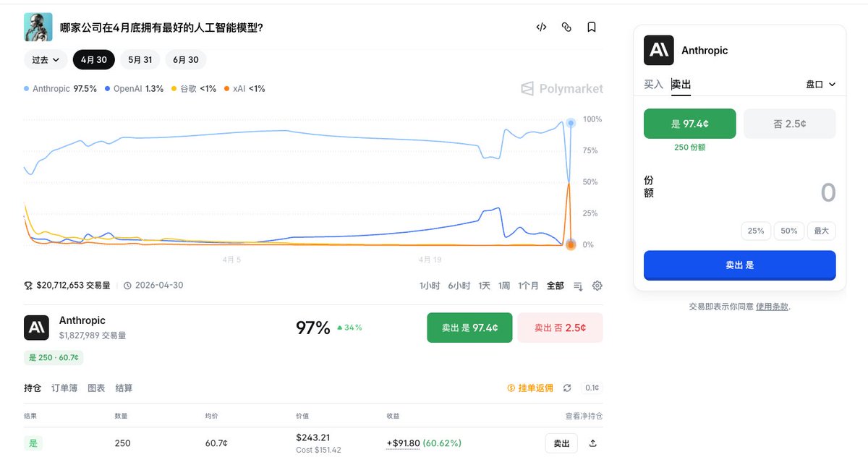Bookmark this market
Screen dimensions: 868x457
point(592,27)
